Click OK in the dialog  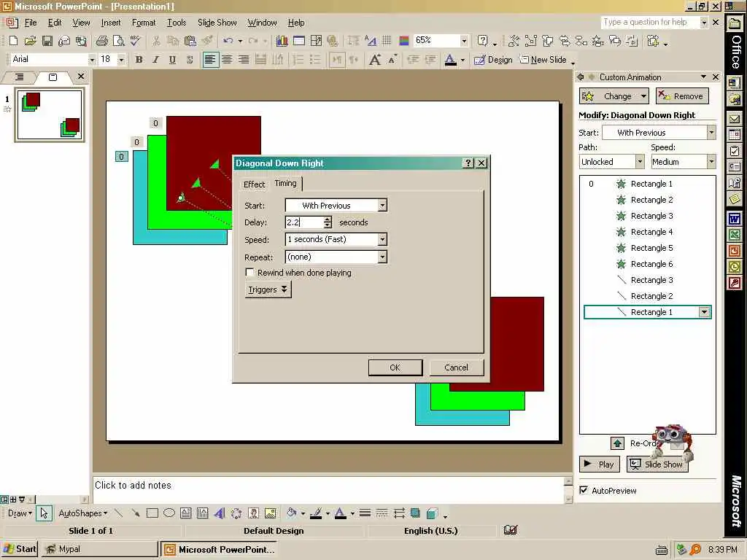(395, 367)
